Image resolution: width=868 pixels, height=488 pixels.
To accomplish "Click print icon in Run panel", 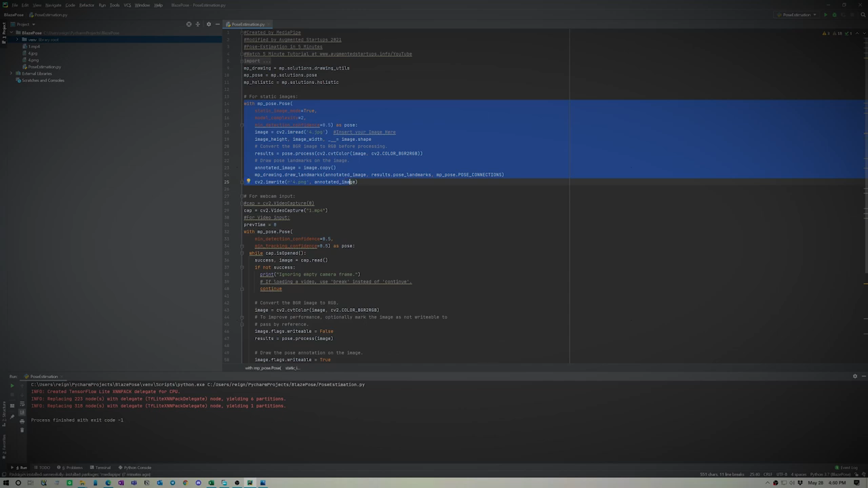I will click(22, 421).
